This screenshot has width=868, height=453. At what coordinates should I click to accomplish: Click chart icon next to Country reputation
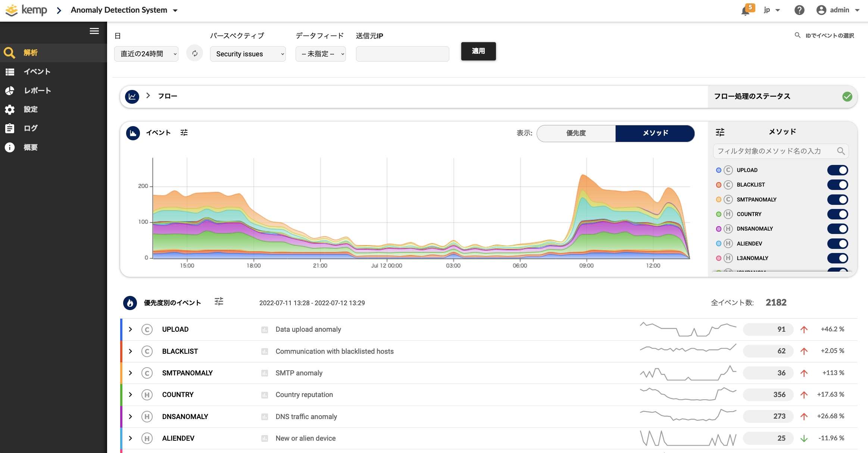265,395
